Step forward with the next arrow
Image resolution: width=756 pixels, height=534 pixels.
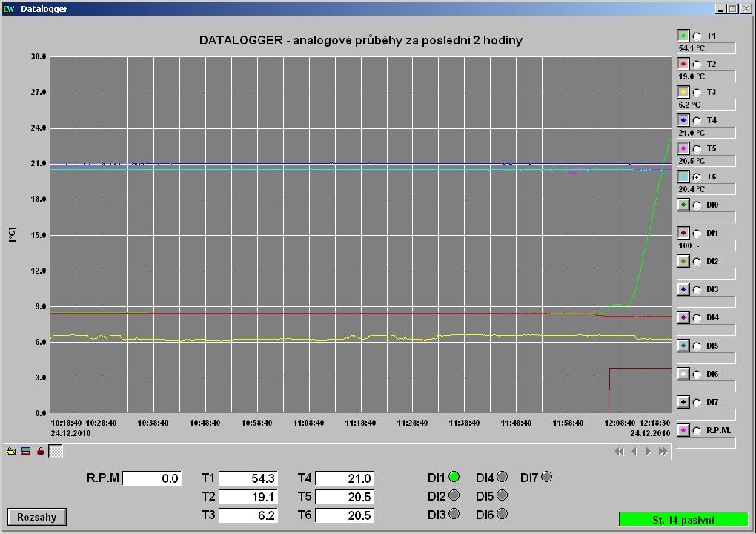649,452
